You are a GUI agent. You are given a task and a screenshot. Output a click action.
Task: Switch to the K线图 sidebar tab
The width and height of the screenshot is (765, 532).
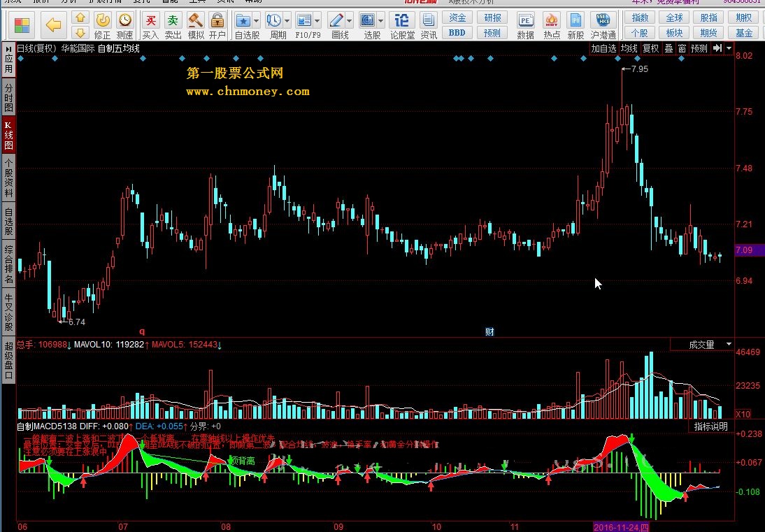click(9, 135)
